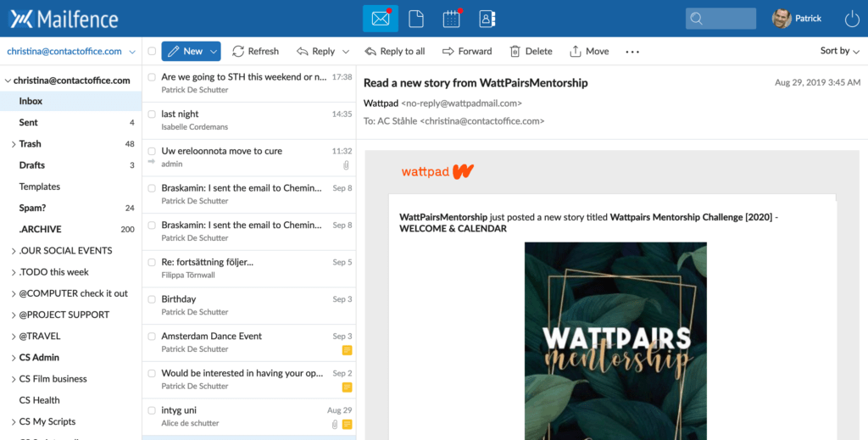Click the Wattpairs Mentorship cover image

(615, 339)
